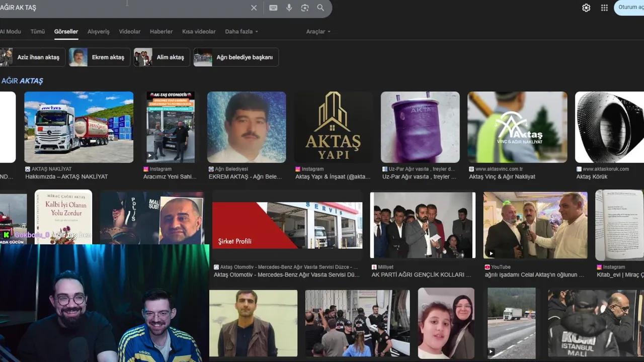This screenshot has height=362, width=644.
Task: Open the YouTube Celal Aktaş video thumbnail
Action: coord(535,225)
